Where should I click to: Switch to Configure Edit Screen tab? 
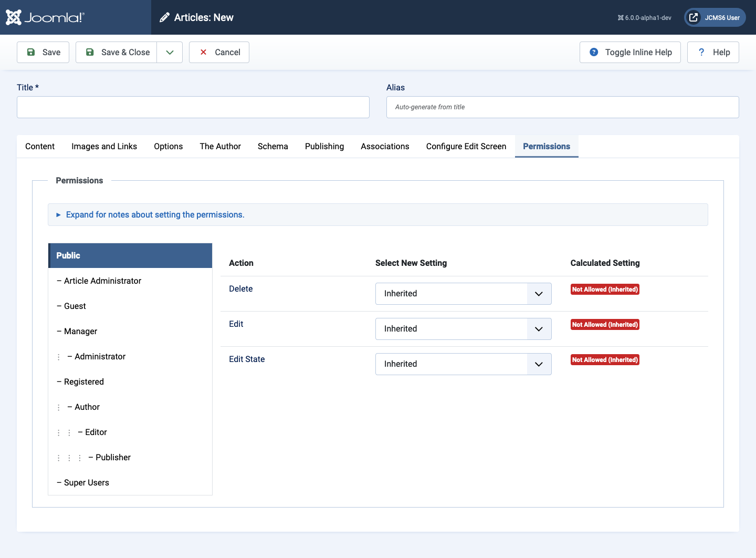(466, 146)
